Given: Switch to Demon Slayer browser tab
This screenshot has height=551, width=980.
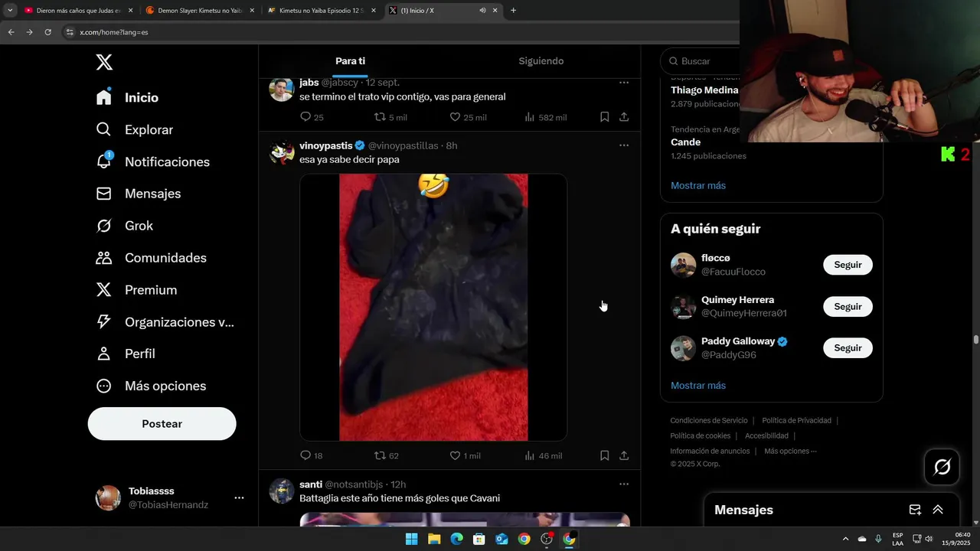Looking at the screenshot, I should (199, 11).
